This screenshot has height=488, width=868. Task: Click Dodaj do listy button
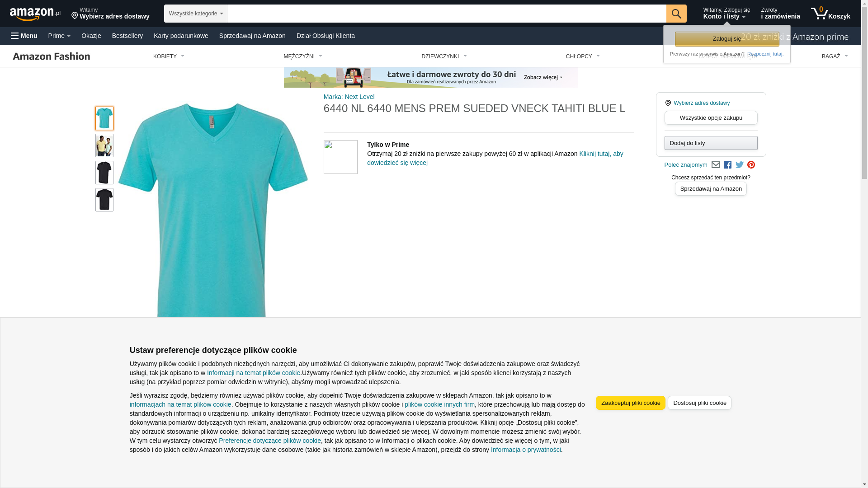click(711, 143)
